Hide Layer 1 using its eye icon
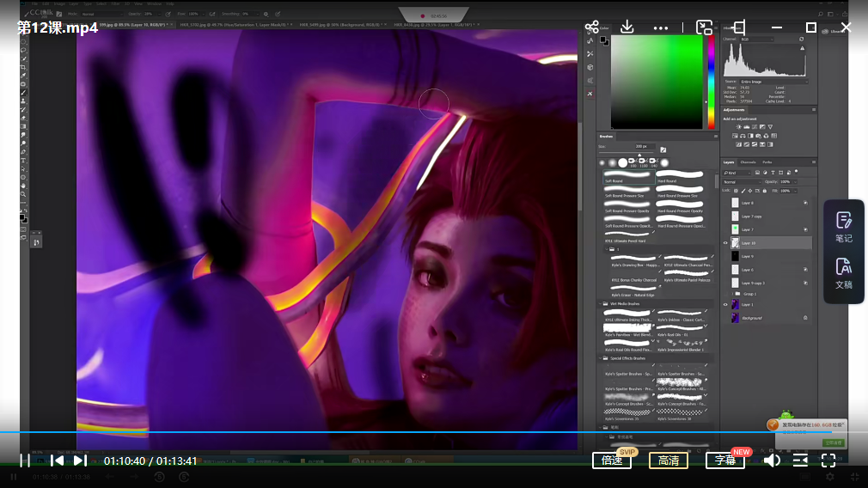The height and width of the screenshot is (488, 868). click(725, 304)
